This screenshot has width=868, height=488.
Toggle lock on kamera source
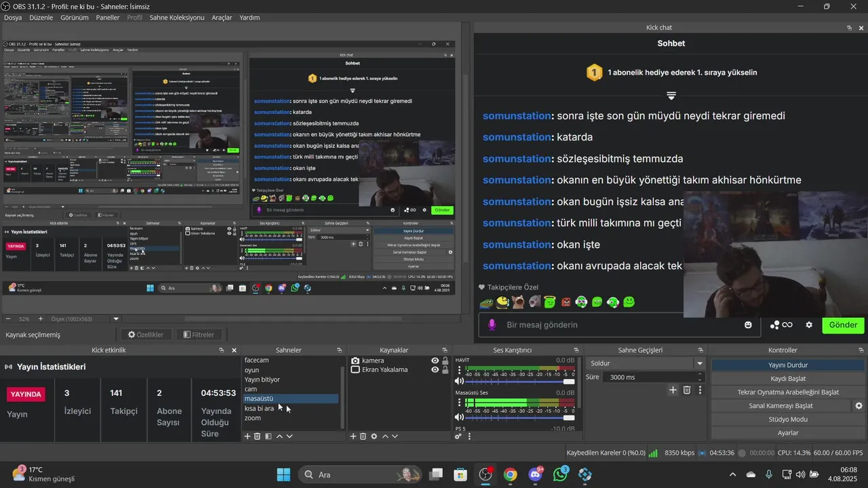445,361
